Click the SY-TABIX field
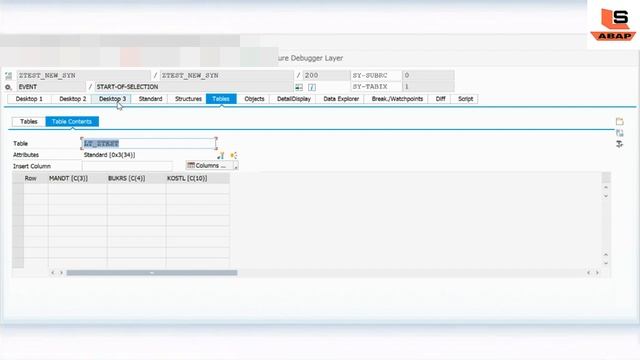 pos(376,87)
